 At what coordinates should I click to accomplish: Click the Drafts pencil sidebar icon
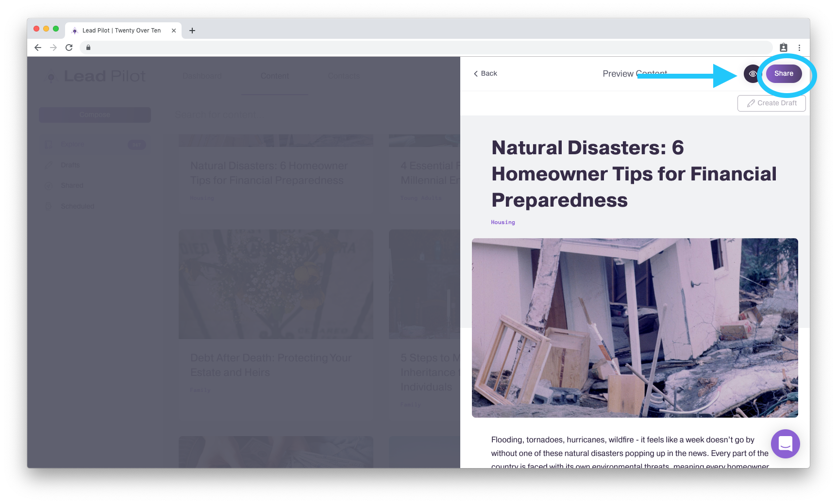coord(49,165)
